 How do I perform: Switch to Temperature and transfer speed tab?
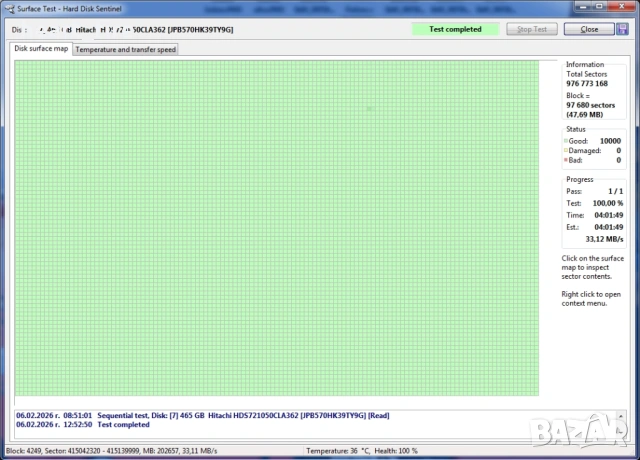tap(126, 49)
